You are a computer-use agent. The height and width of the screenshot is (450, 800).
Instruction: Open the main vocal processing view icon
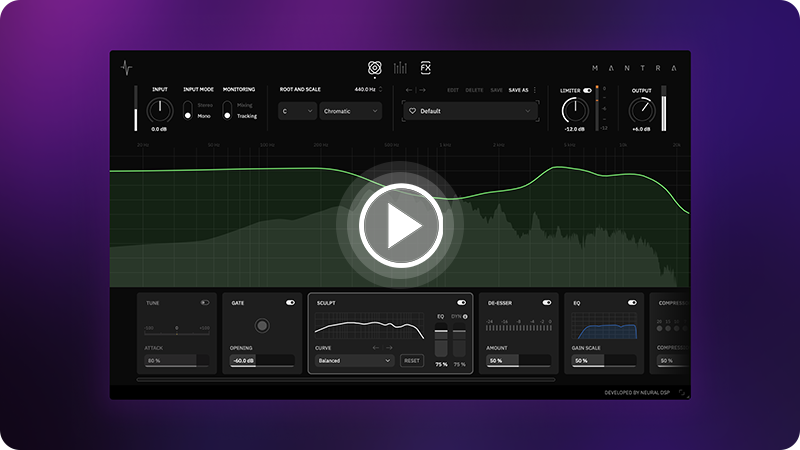coord(374,67)
